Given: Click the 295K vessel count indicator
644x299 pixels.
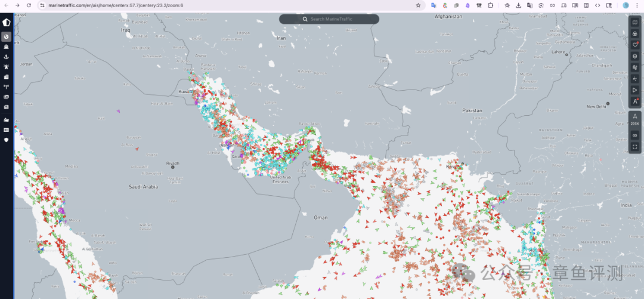Looking at the screenshot, I should [635, 119].
